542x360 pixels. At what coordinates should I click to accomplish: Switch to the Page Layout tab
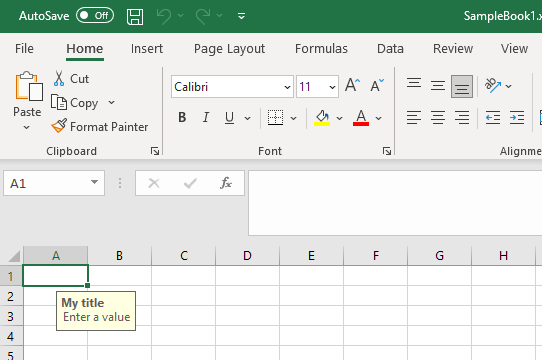[x=229, y=49]
